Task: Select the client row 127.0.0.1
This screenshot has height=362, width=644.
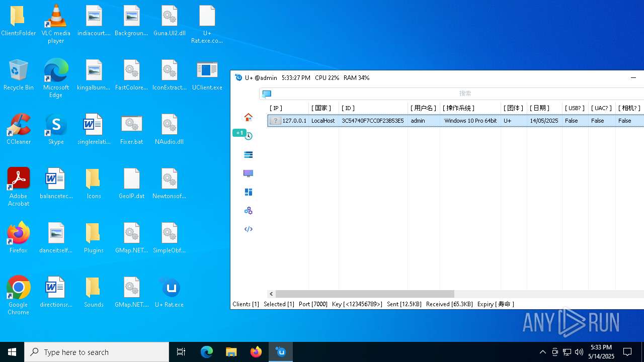Action: click(456, 121)
